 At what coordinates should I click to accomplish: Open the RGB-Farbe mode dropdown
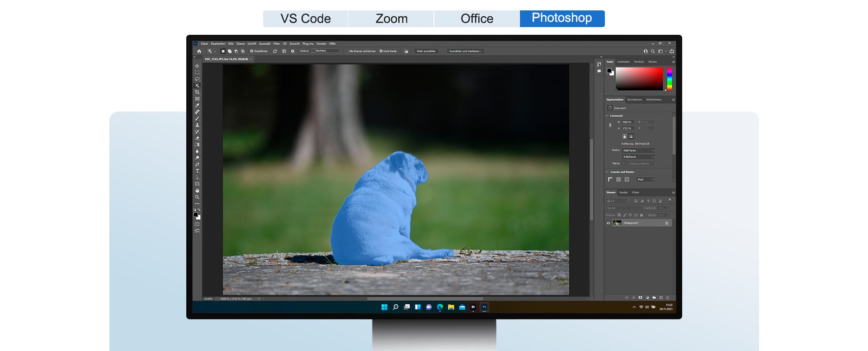click(x=638, y=150)
